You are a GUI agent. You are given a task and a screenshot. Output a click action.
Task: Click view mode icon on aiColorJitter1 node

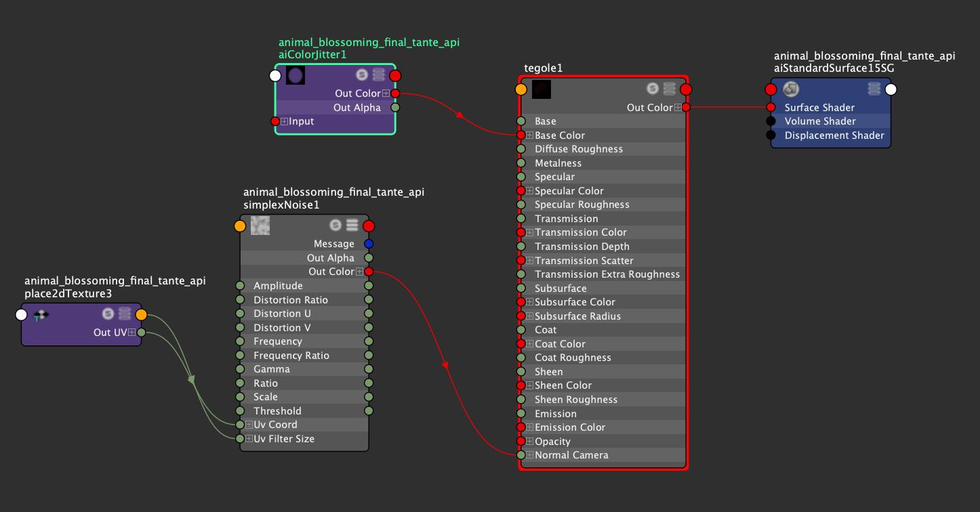coord(379,75)
